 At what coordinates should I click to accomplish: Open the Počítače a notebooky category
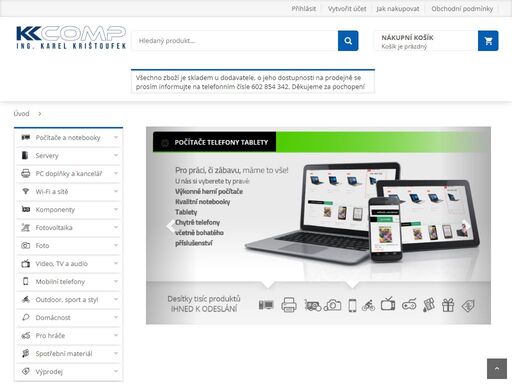point(68,137)
